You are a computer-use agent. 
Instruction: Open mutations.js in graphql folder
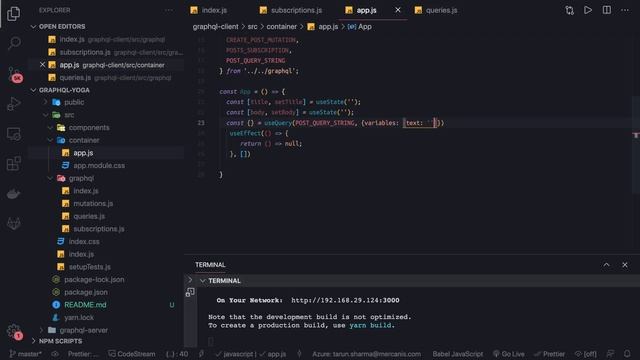[x=93, y=203]
